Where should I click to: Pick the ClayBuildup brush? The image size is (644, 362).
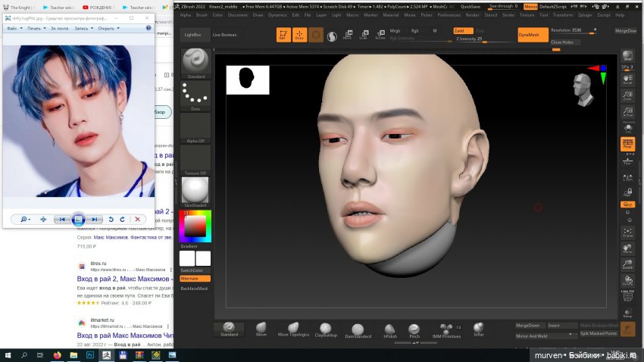(x=326, y=329)
